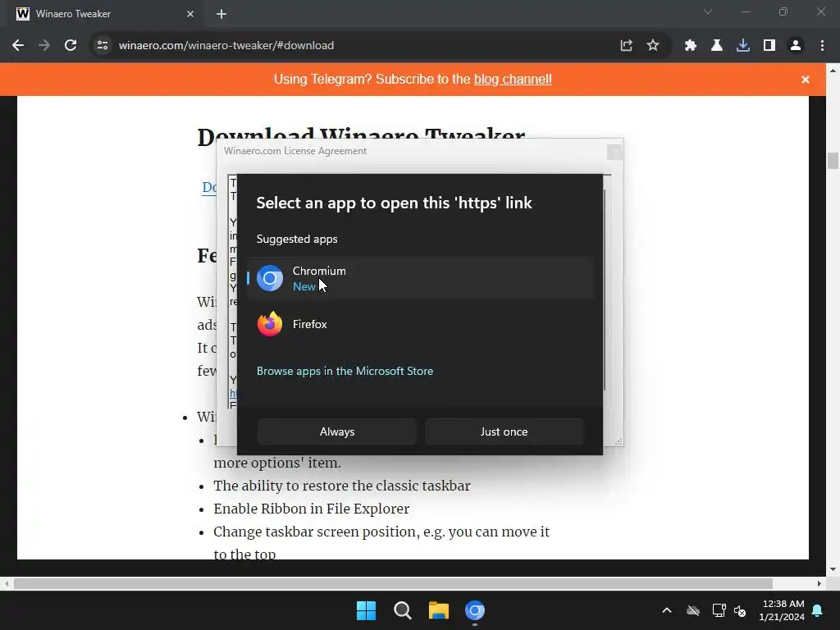
Task: Open the notifications bell icon
Action: [x=818, y=610]
